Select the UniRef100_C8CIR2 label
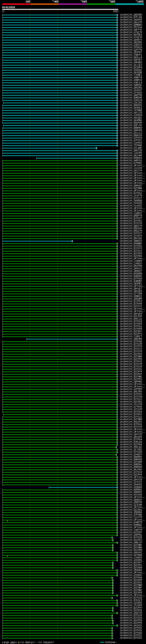Screen dimensions: 146x644 [x=131, y=103]
